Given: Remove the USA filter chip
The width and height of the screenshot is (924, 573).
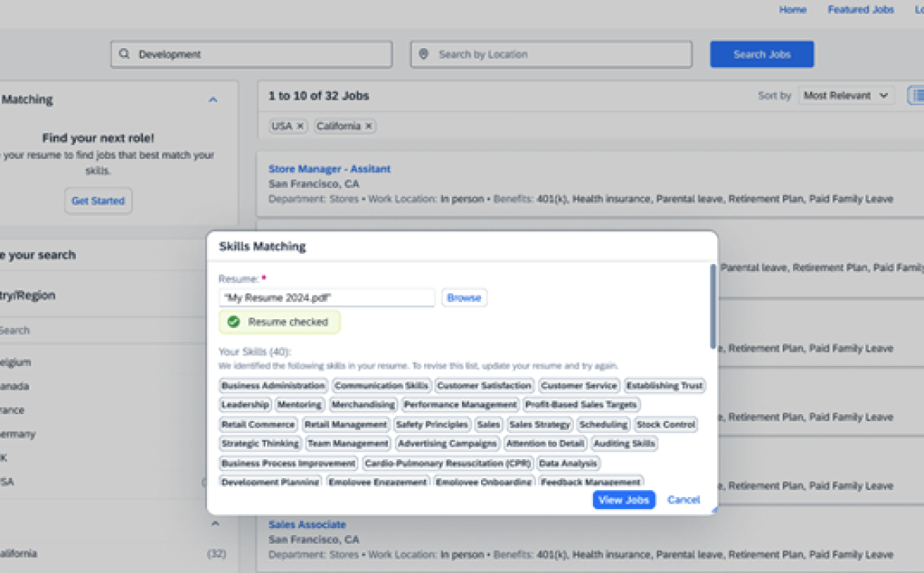Looking at the screenshot, I should pyautogui.click(x=300, y=126).
